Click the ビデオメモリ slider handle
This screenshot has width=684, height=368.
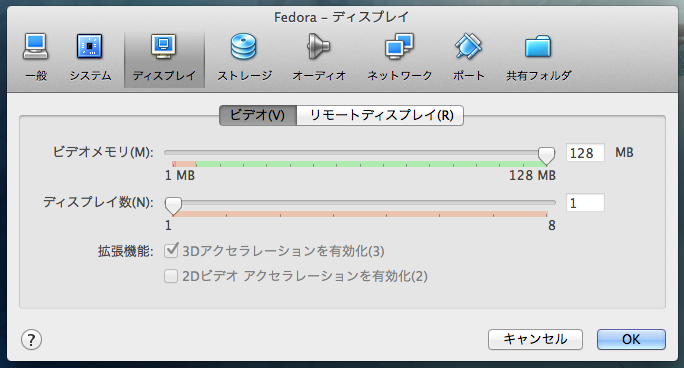[546, 155]
